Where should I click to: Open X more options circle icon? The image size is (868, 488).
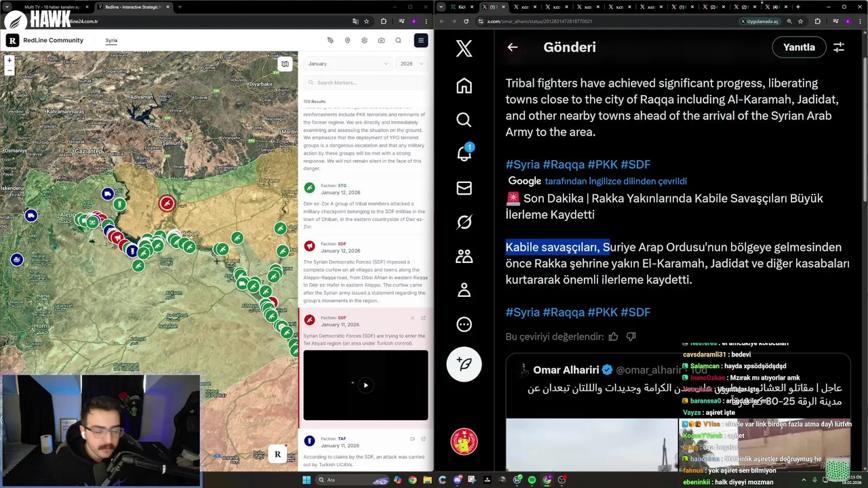point(464,324)
